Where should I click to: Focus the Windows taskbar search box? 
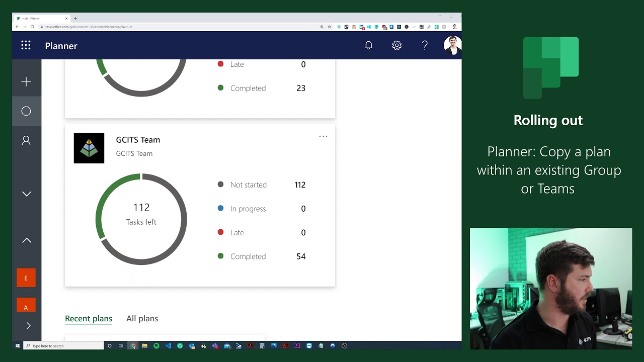click(63, 346)
